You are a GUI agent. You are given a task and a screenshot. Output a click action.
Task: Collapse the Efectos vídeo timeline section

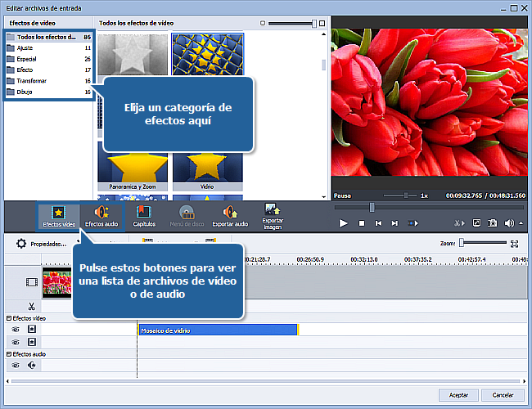point(8,317)
